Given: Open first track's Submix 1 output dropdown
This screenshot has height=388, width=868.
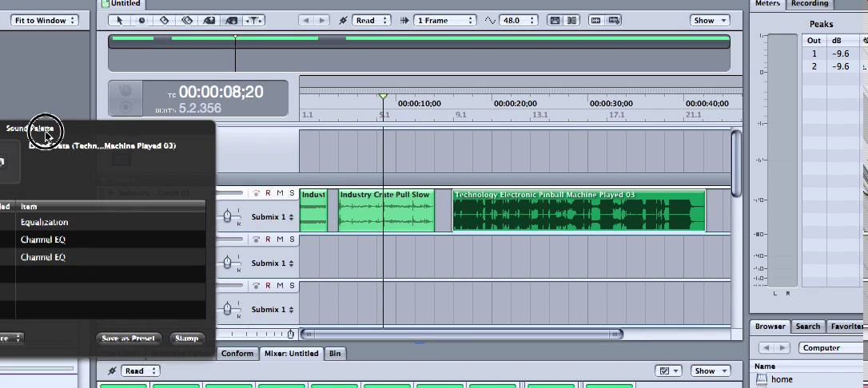Looking at the screenshot, I should (273, 216).
